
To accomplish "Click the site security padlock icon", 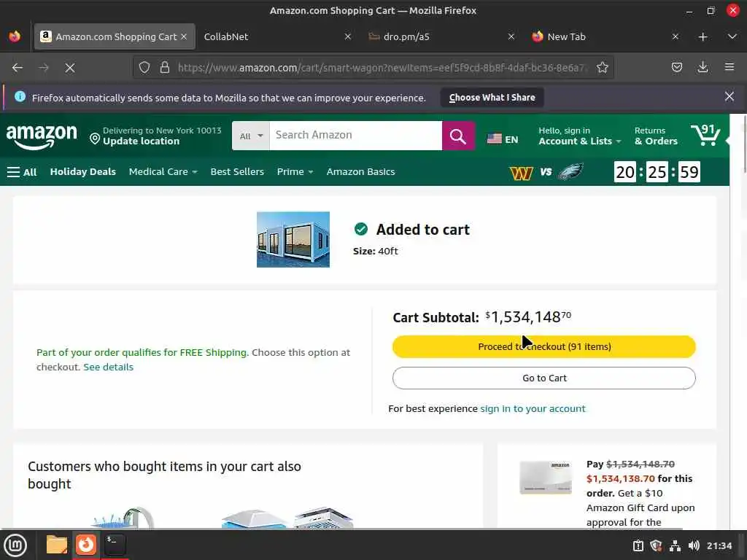I will point(165,68).
